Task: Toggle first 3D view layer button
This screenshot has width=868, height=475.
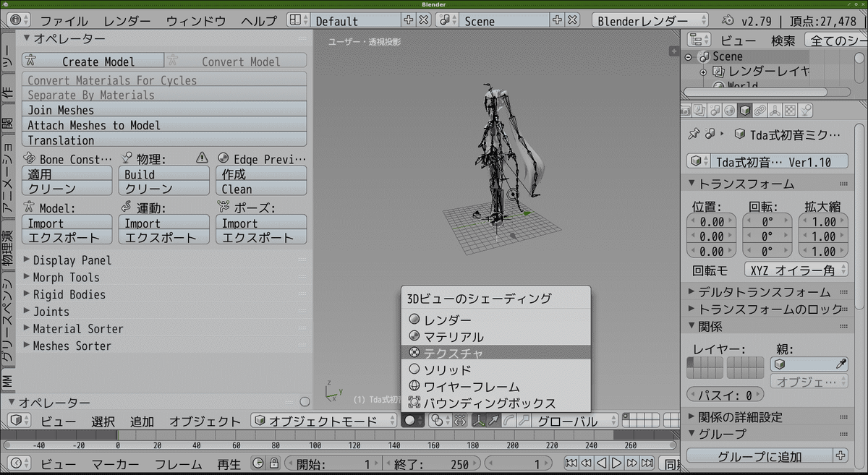Action: (x=626, y=416)
